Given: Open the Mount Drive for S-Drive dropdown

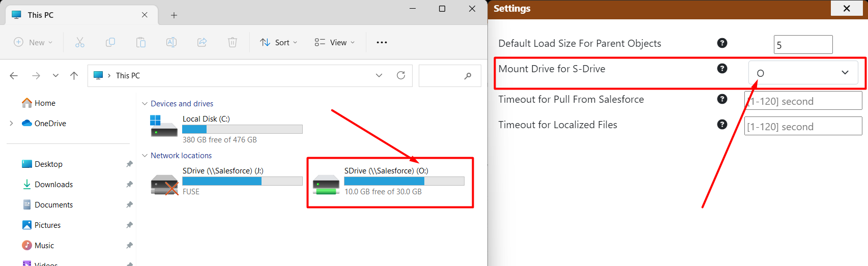Looking at the screenshot, I should click(803, 73).
